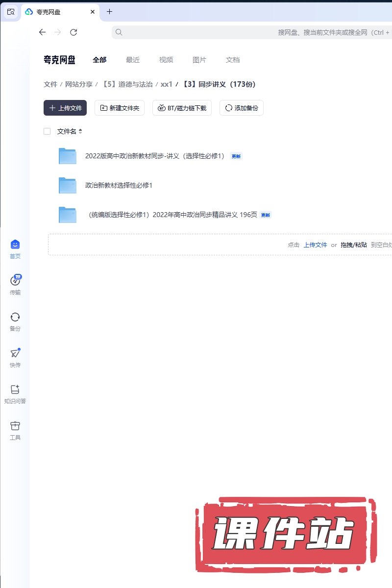The width and height of the screenshot is (392, 588).
Task: Click 网站分享 in the breadcrumb path
Action: pyautogui.click(x=79, y=84)
